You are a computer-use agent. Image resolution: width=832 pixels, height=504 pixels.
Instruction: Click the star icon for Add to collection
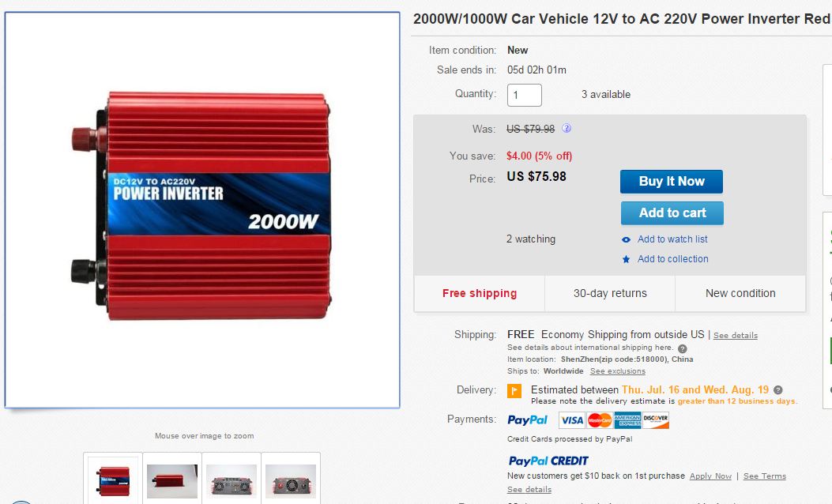point(627,259)
